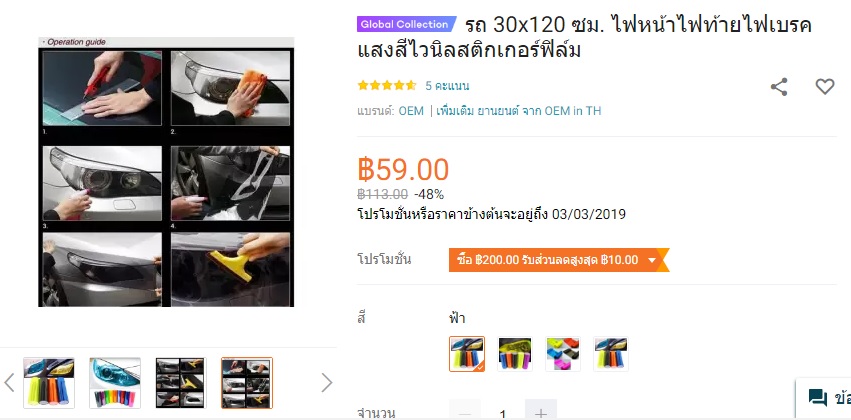Click the Global Collection badge

tap(405, 24)
